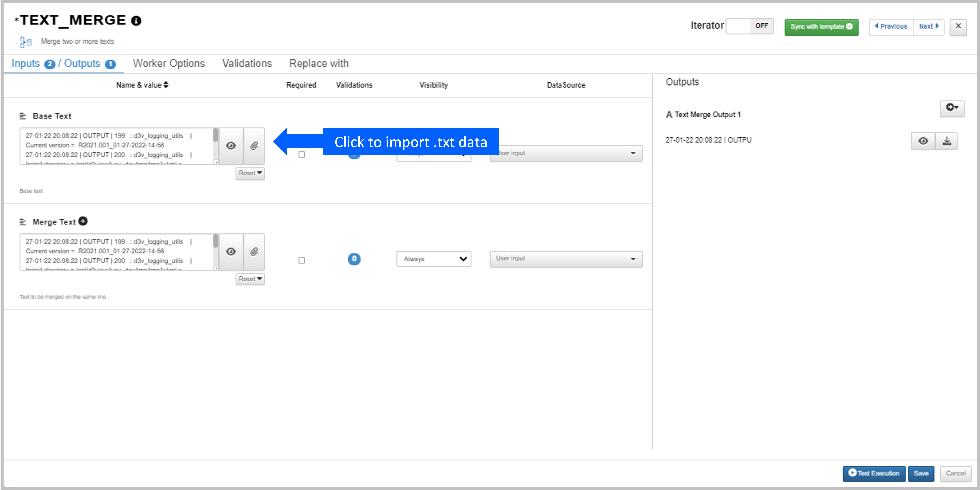This screenshot has width=980, height=490.
Task: Click the DataSource column header
Action: click(x=566, y=85)
